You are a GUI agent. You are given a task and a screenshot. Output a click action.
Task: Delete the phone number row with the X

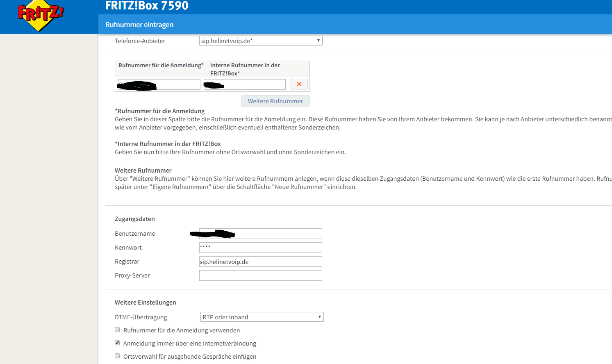coord(299,84)
